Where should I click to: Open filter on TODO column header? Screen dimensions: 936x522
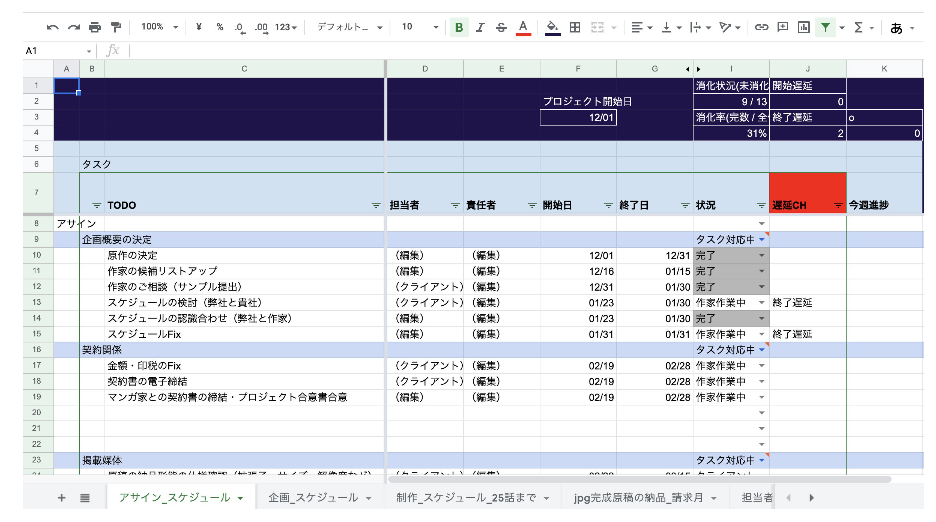pos(376,205)
